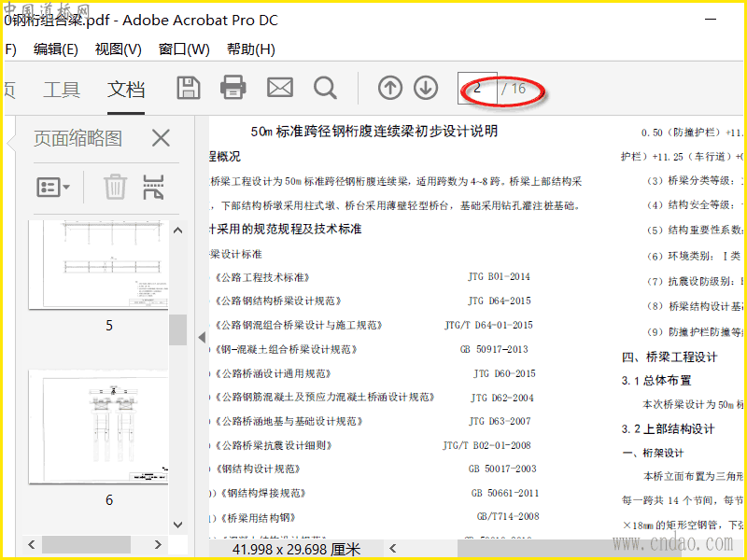
Task: Click the text 《公路桥涵设计通用规范》
Action: (273, 374)
